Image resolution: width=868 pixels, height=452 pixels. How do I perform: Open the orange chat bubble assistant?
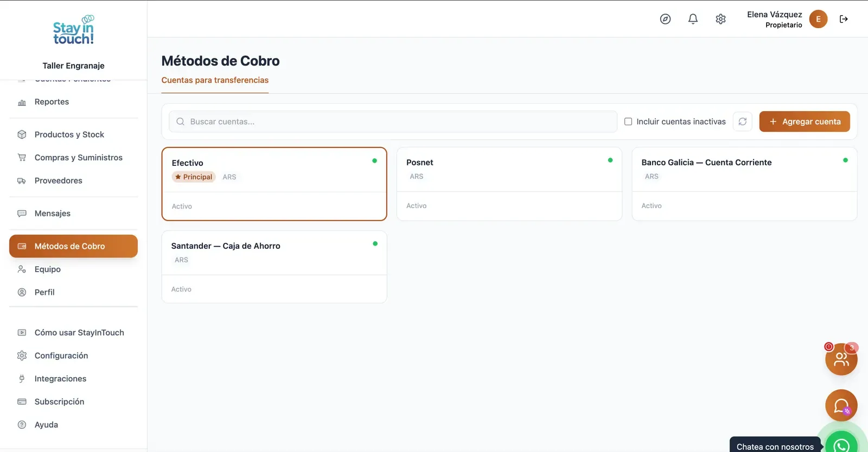point(841,405)
